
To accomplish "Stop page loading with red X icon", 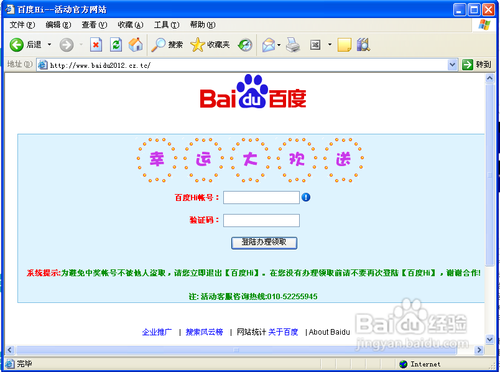I will [x=96, y=45].
